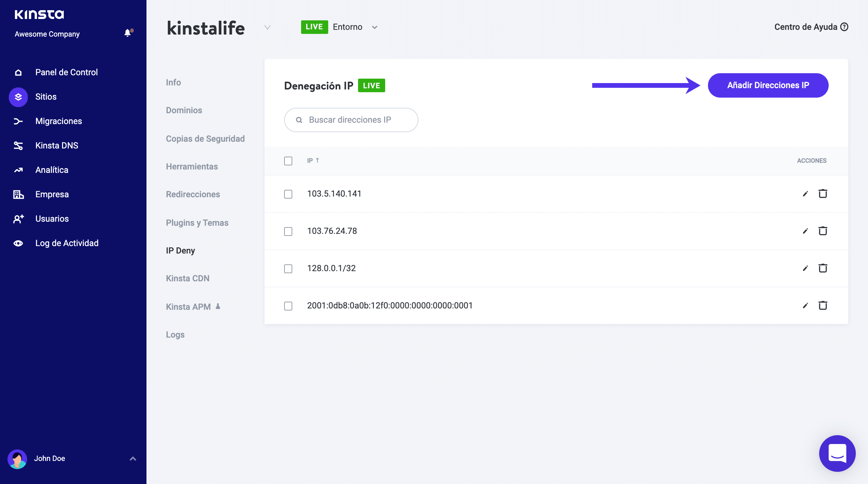
Task: Expand the kinstalife site selector chevron
Action: 268,27
